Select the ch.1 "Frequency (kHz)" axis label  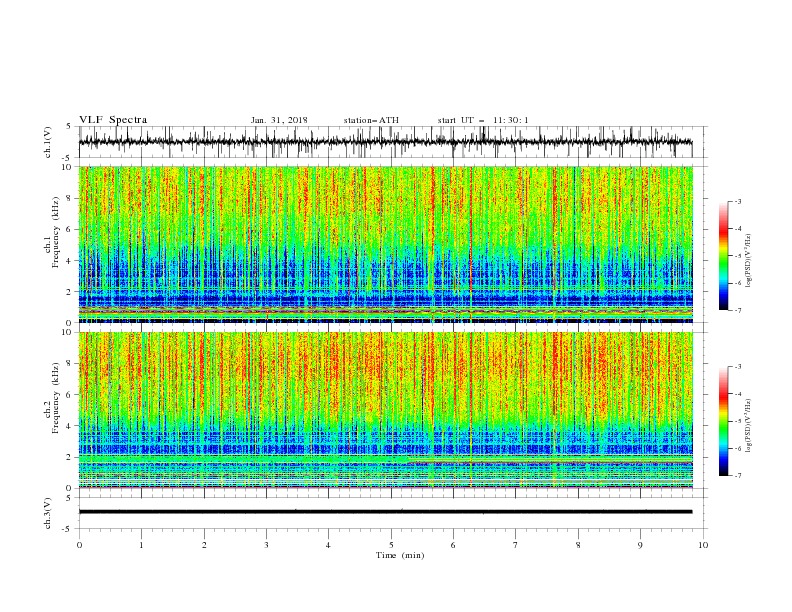click(56, 232)
